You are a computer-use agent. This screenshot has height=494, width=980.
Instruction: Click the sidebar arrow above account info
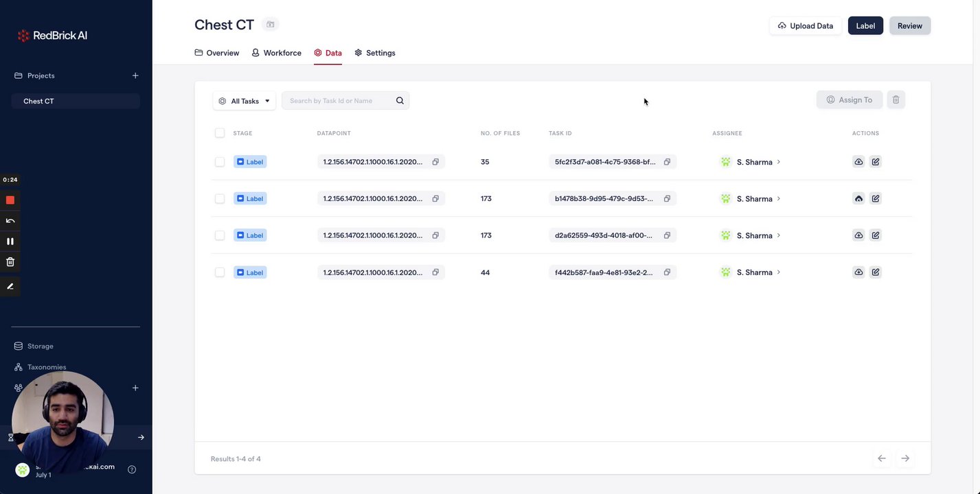coord(141,437)
